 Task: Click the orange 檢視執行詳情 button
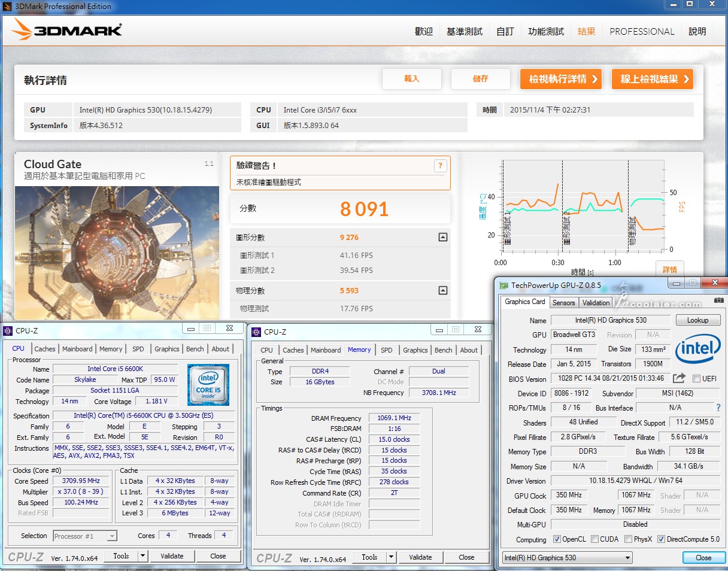pos(561,79)
